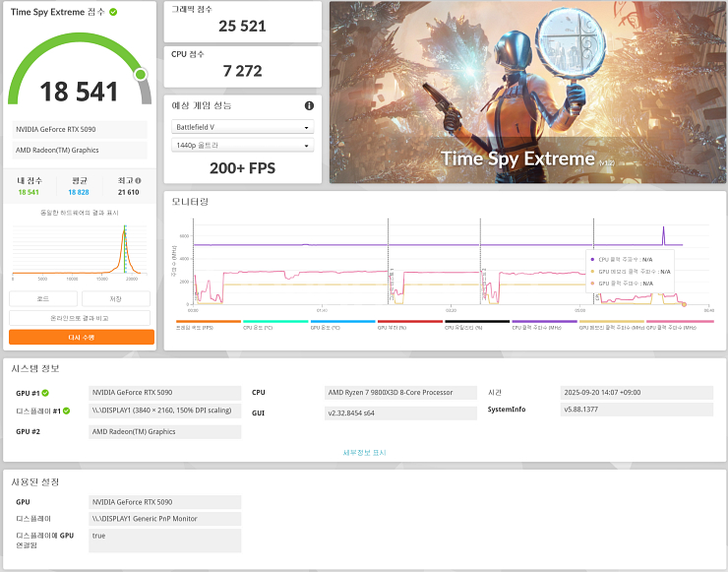Click the 로드 button
Image resolution: width=728 pixels, height=572 pixels.
coord(43,299)
